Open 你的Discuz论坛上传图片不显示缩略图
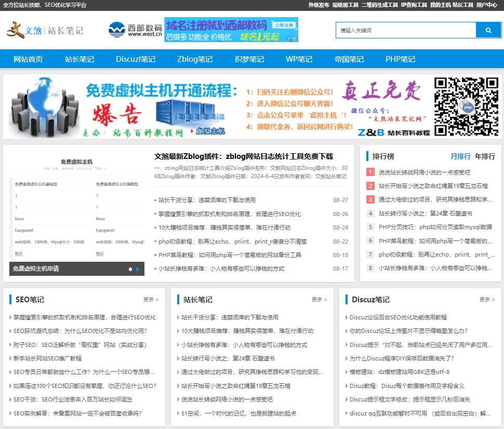This screenshot has height=429, width=504. point(408,331)
